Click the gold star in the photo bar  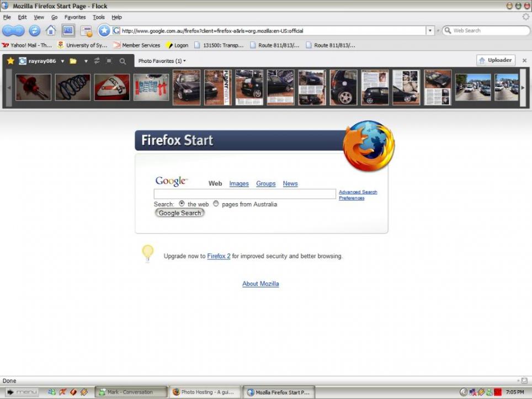(x=10, y=61)
